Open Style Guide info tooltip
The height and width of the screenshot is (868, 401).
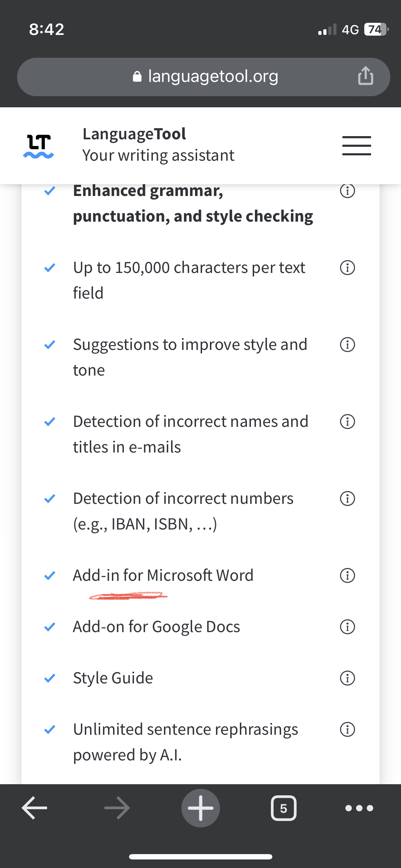click(x=348, y=678)
